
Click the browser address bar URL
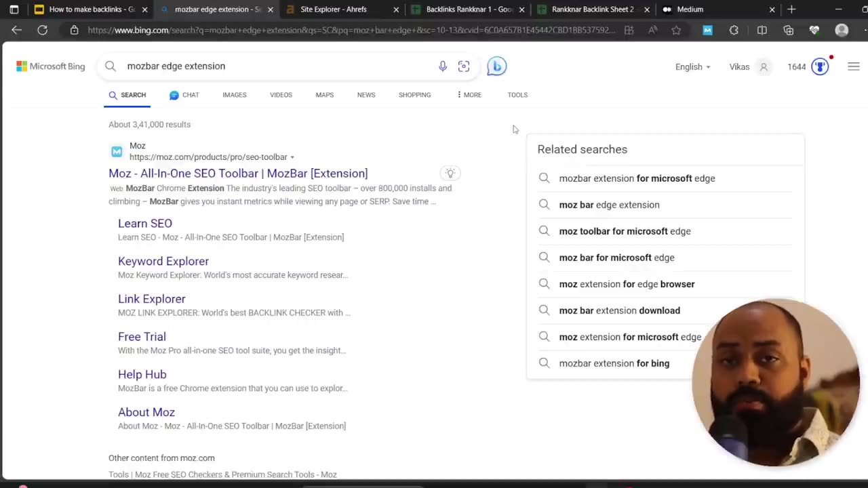pos(351,30)
